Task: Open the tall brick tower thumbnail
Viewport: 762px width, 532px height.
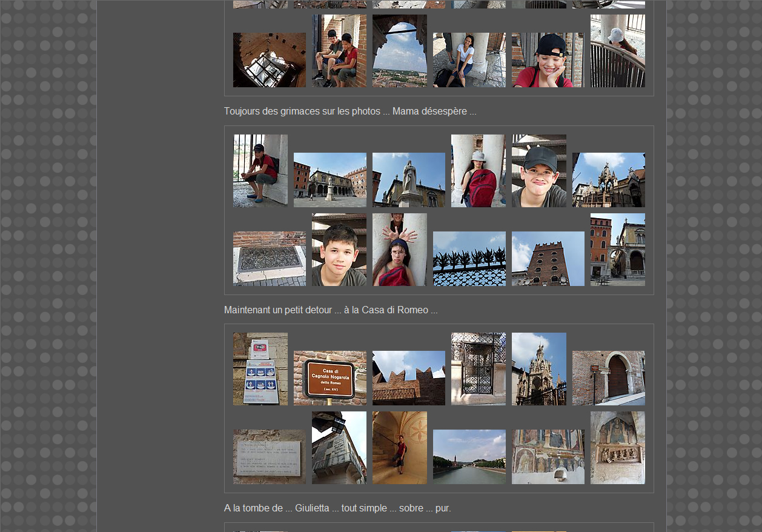Action: click(x=548, y=259)
